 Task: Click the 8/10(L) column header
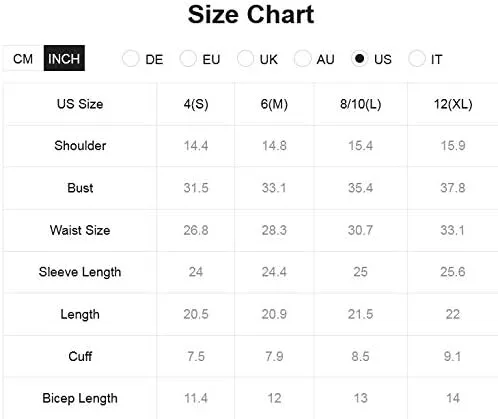[360, 104]
